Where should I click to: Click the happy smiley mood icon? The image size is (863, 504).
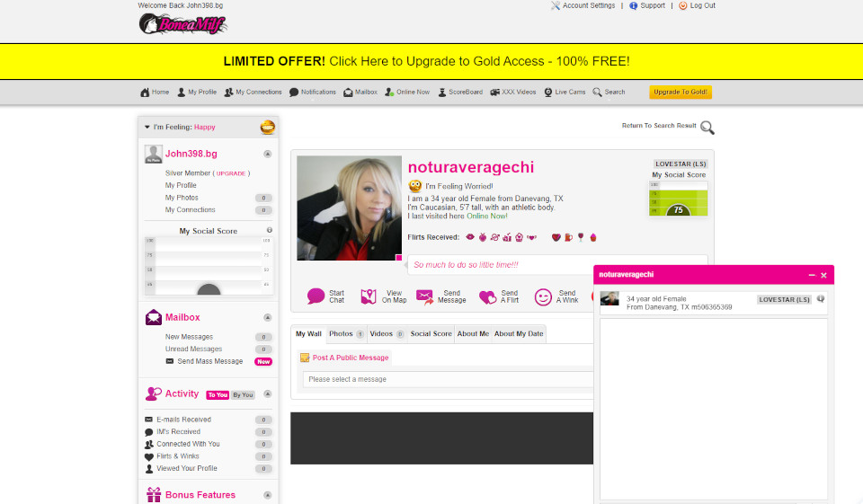(x=268, y=127)
